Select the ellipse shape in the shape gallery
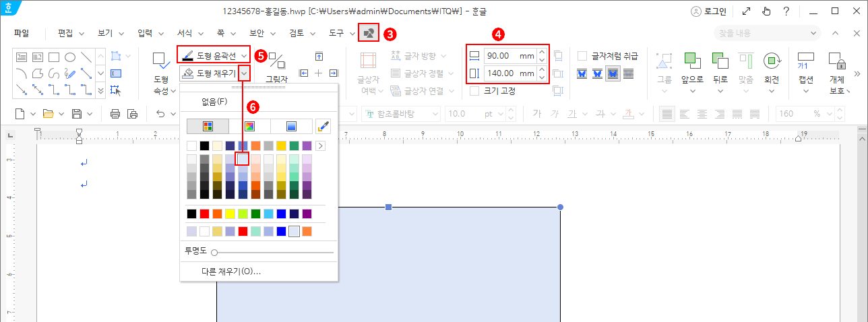The width and height of the screenshot is (868, 322). 69,57
